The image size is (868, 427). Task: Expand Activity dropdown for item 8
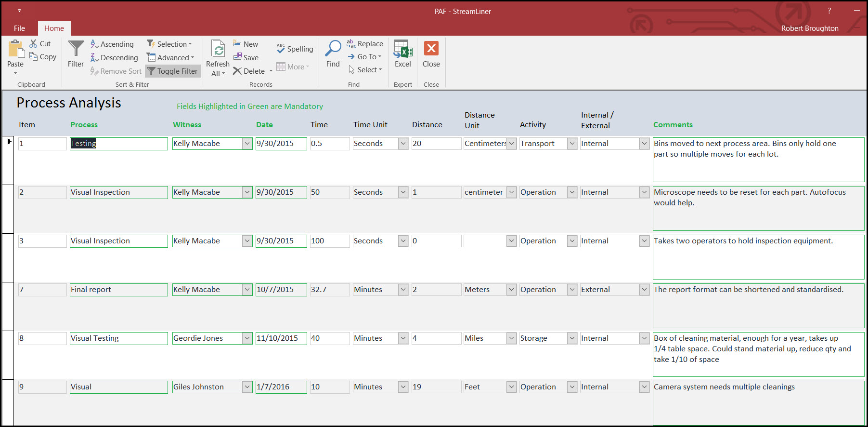(572, 338)
